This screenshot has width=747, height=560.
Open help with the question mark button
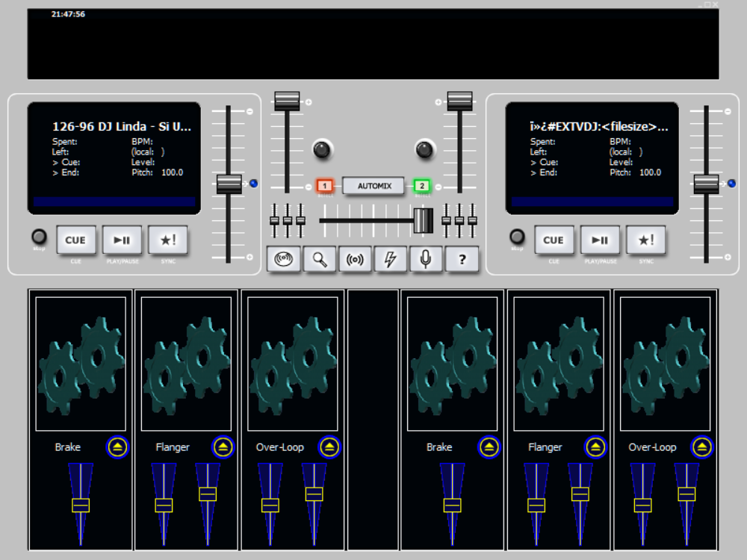[462, 259]
